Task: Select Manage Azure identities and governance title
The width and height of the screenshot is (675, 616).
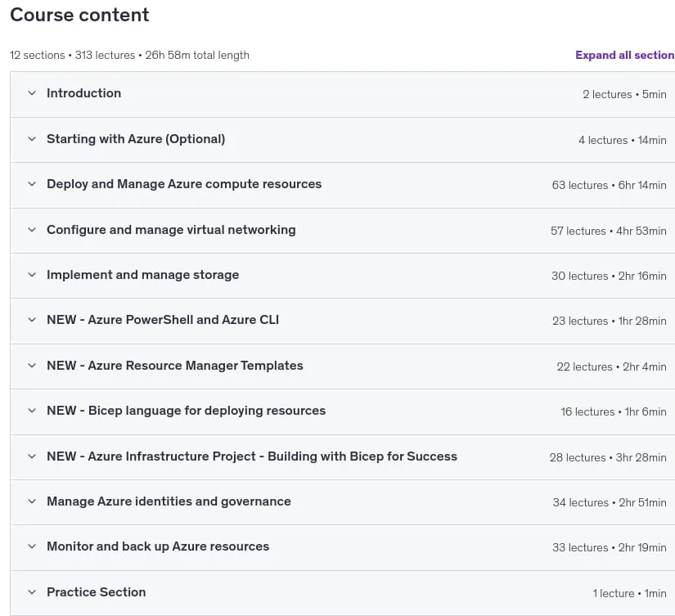Action: click(169, 501)
